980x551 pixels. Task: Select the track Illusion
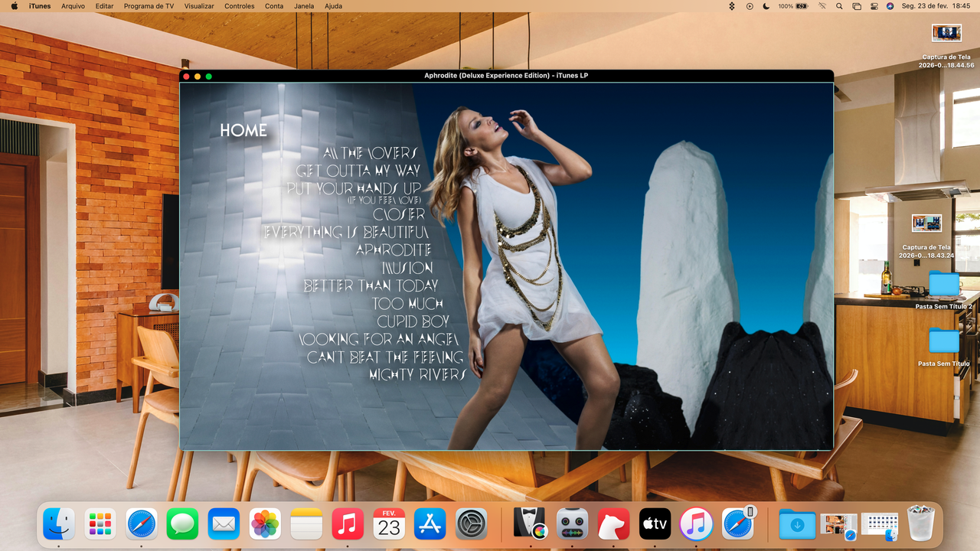coord(408,268)
